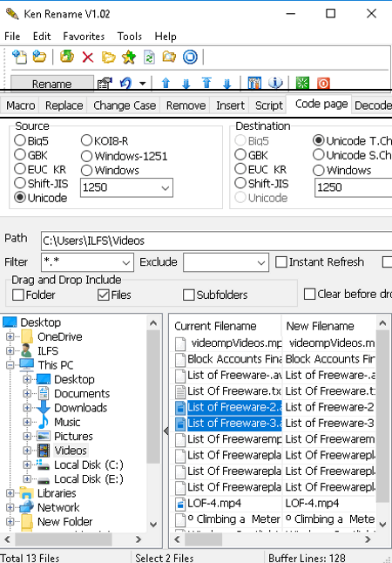Open the Exclude dropdown
The width and height of the screenshot is (392, 563).
[x=261, y=262]
